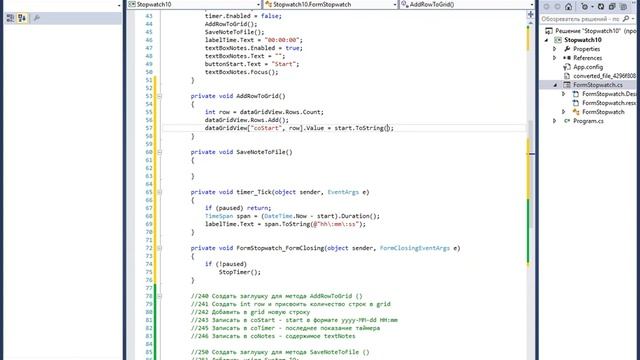The height and width of the screenshot is (360, 640).
Task: Open Properties panel object dropdown arrow
Action: point(119,5)
